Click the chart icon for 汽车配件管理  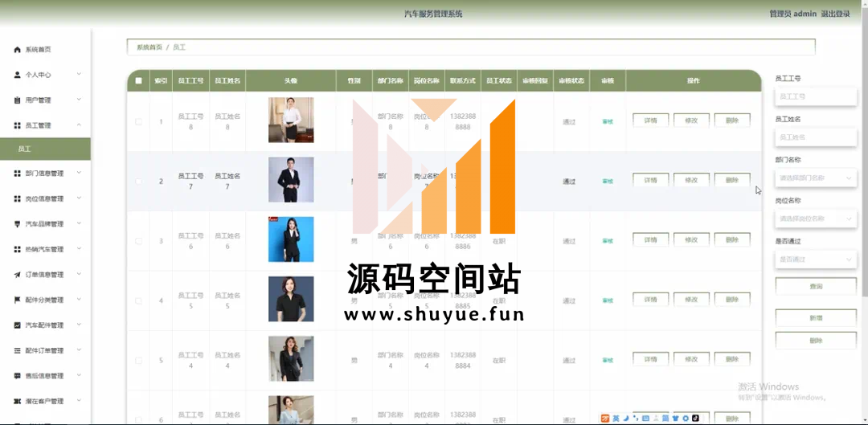point(17,325)
